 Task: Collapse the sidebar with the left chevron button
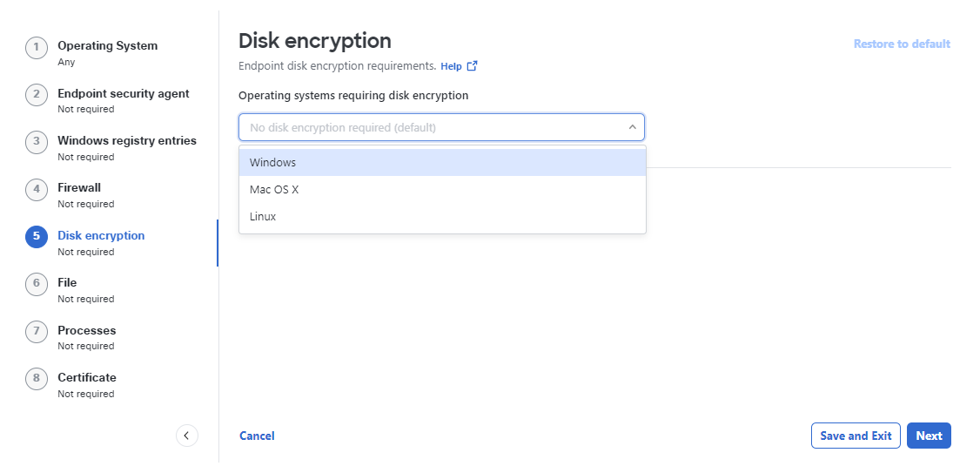(x=187, y=436)
